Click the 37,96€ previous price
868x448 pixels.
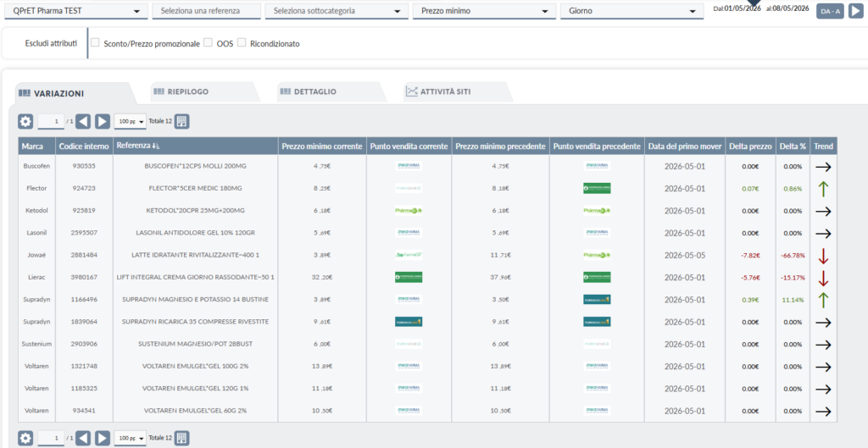pos(500,278)
